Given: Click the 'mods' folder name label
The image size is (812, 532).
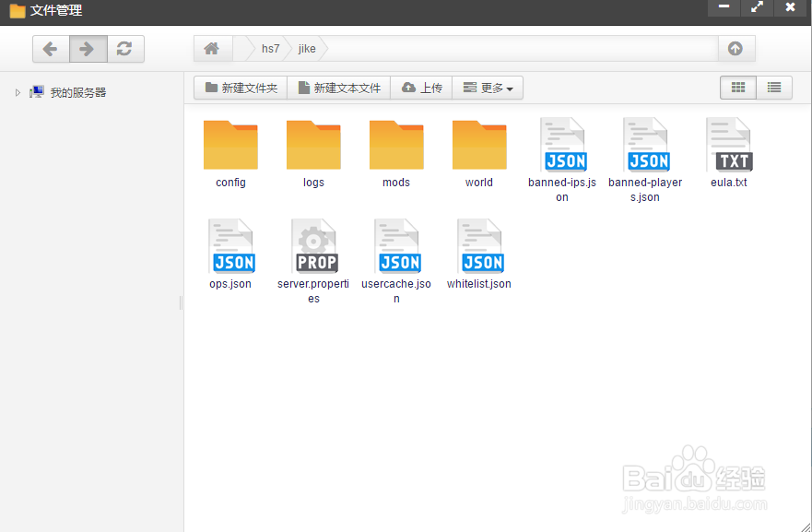Looking at the screenshot, I should tap(396, 183).
